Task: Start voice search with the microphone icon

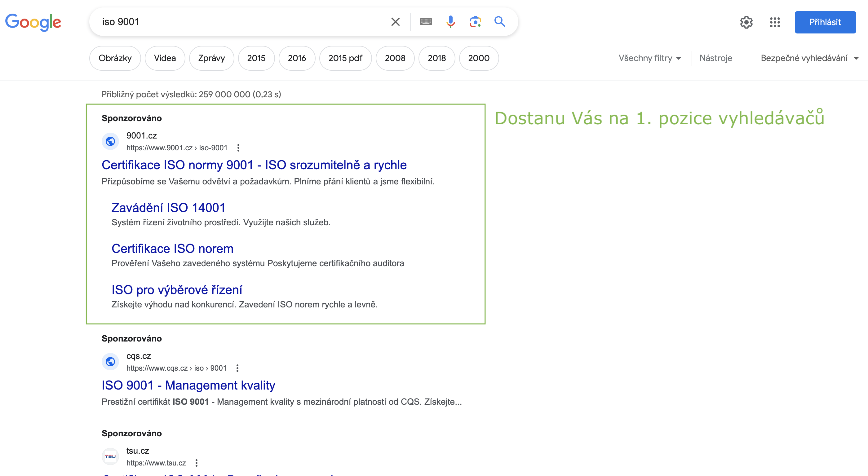Action: [450, 22]
